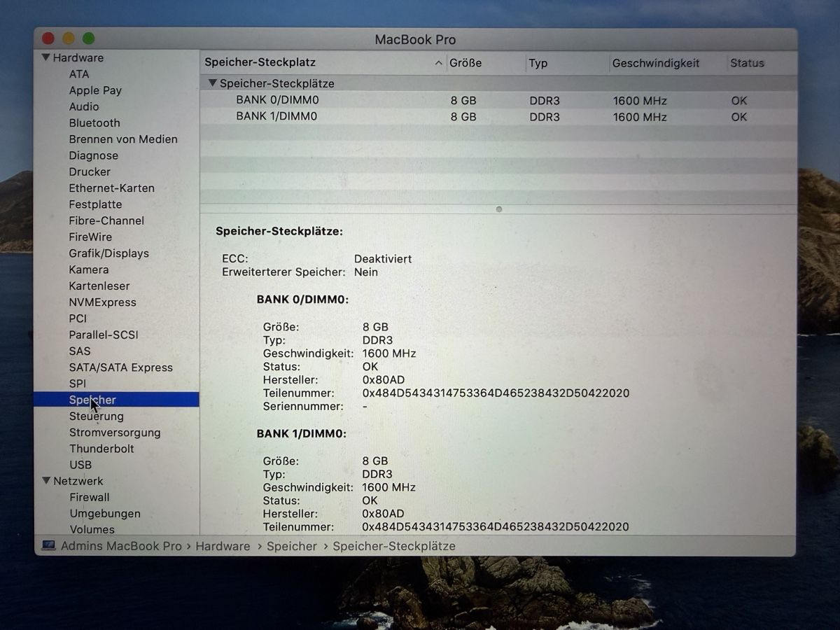The width and height of the screenshot is (840, 630).
Task: Select Fibre-Channel entry
Action: pos(106,220)
